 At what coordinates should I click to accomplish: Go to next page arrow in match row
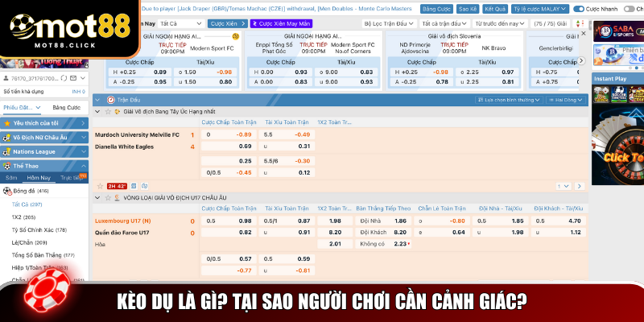[x=580, y=187]
